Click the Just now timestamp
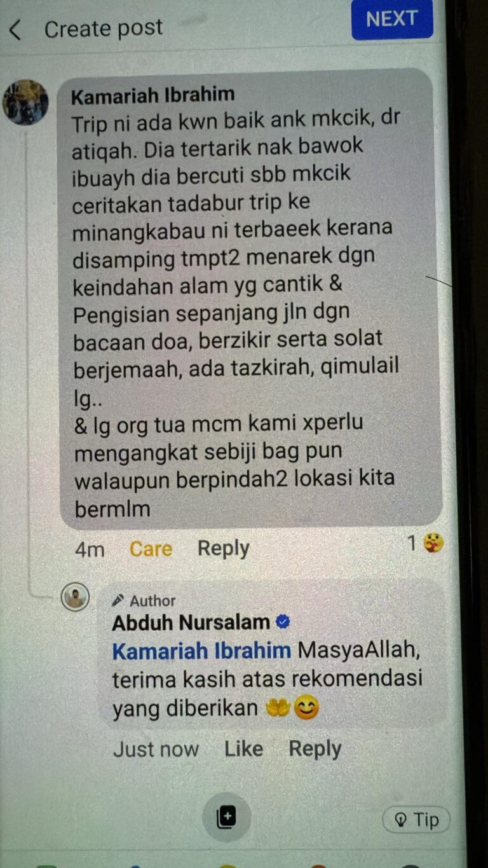The image size is (488, 868). click(156, 749)
